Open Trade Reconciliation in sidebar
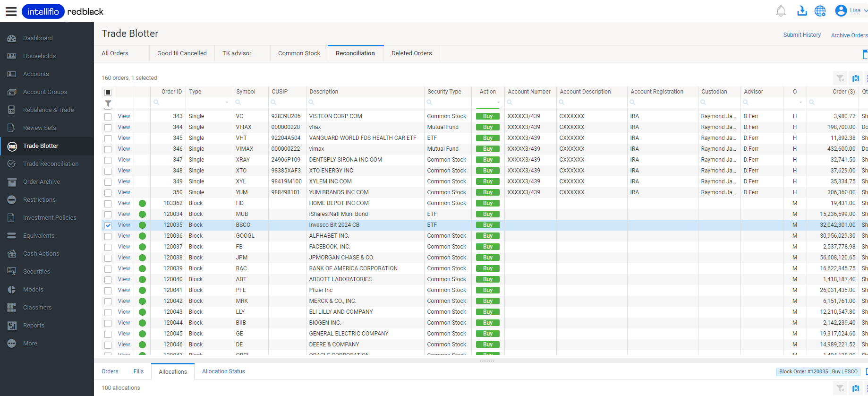The width and height of the screenshot is (868, 396). pos(51,164)
